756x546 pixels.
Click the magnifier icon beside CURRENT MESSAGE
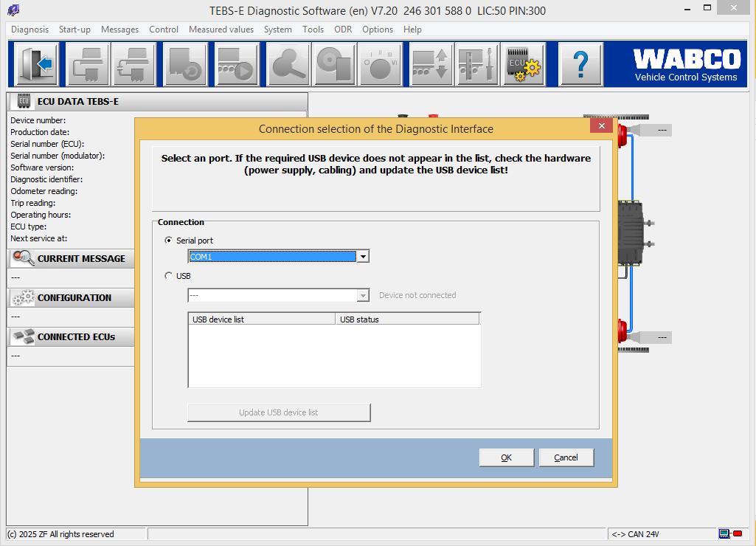tap(23, 258)
